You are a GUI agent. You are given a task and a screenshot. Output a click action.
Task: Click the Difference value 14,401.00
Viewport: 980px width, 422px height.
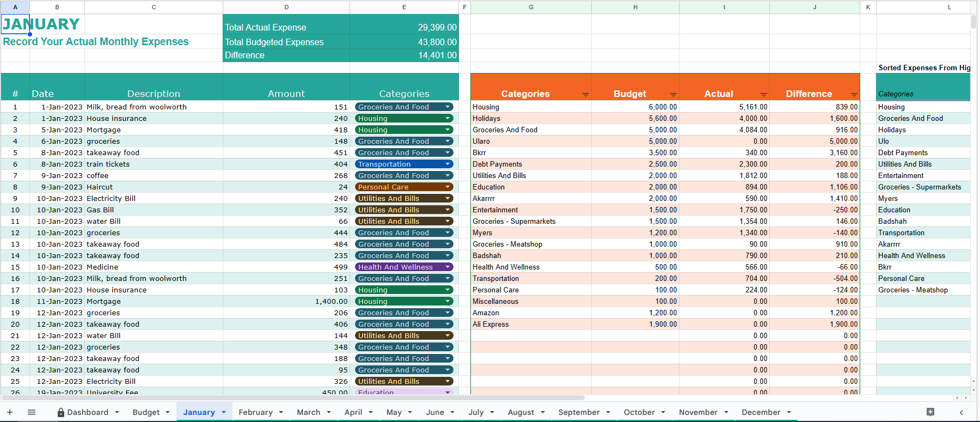[437, 55]
